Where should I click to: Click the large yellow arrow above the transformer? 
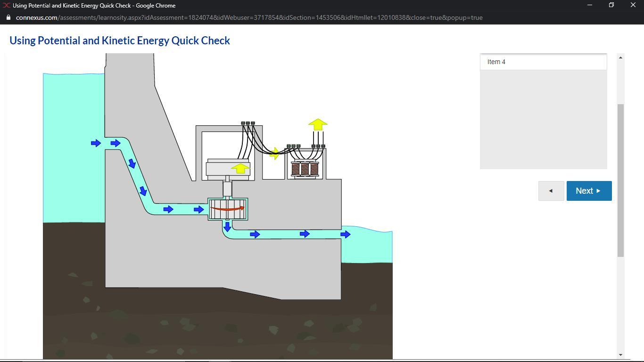[x=318, y=124]
